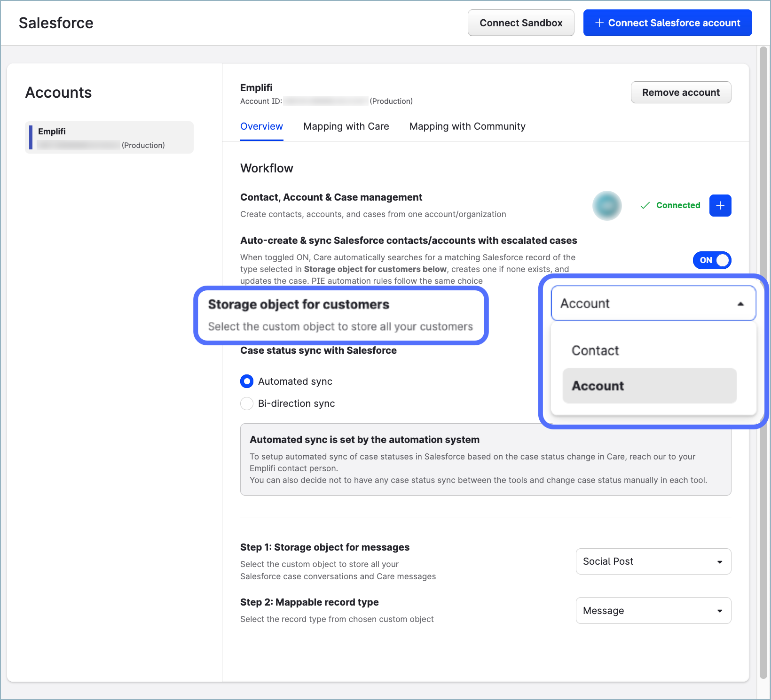
Task: Select the Bi-direction sync radio button
Action: [247, 404]
